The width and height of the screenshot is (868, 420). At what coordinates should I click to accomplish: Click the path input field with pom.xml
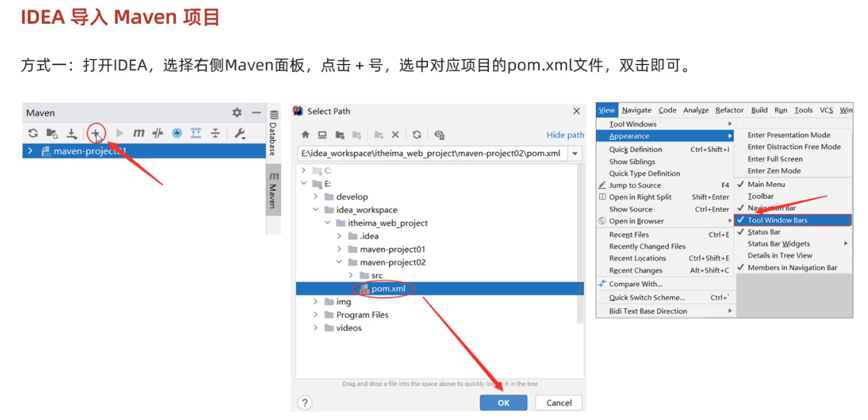click(x=432, y=154)
